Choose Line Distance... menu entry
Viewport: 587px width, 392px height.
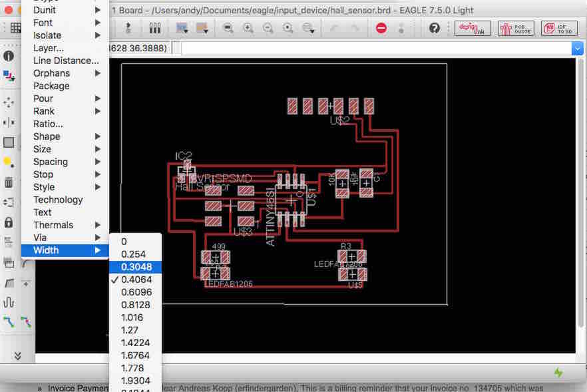tap(65, 61)
